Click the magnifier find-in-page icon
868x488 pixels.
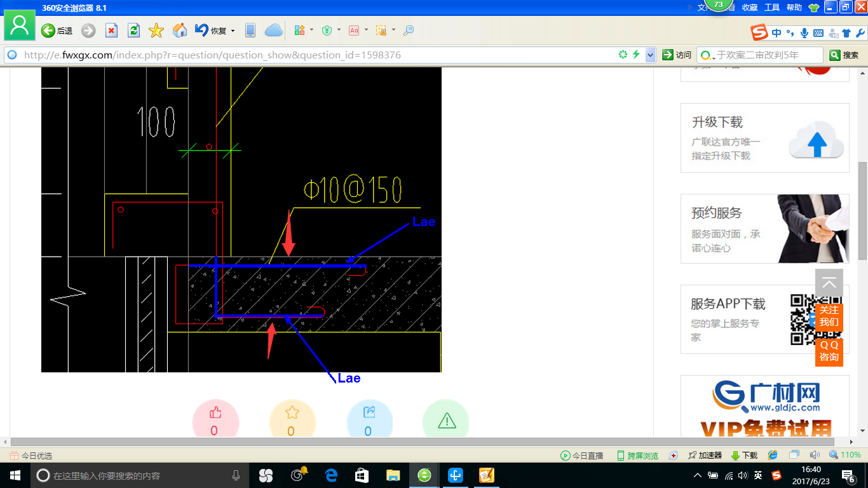[409, 30]
